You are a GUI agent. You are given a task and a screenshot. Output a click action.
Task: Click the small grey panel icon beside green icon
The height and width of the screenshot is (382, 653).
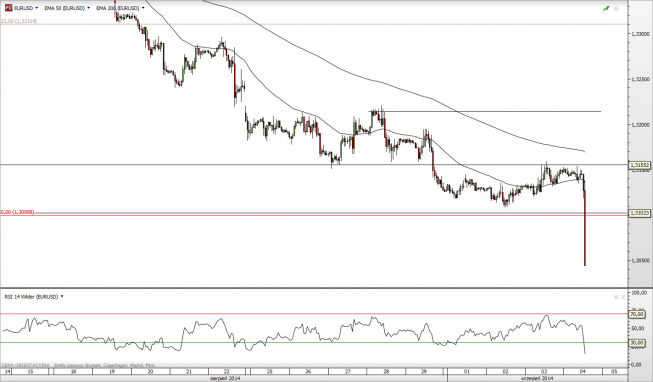tap(616, 8)
